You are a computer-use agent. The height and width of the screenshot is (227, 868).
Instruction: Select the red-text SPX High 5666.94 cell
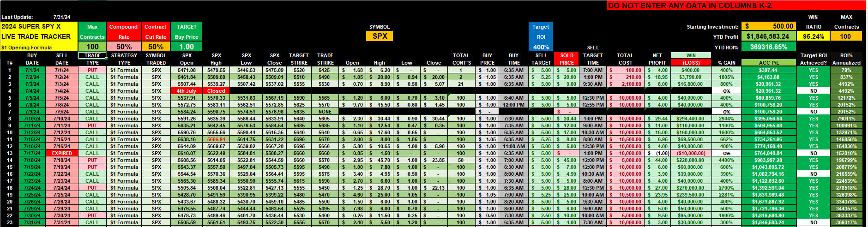point(216,139)
